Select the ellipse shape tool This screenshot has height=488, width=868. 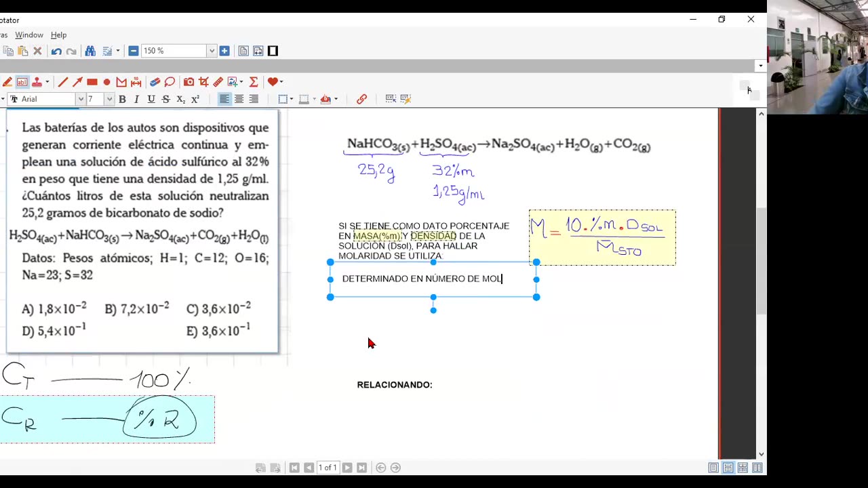point(106,82)
